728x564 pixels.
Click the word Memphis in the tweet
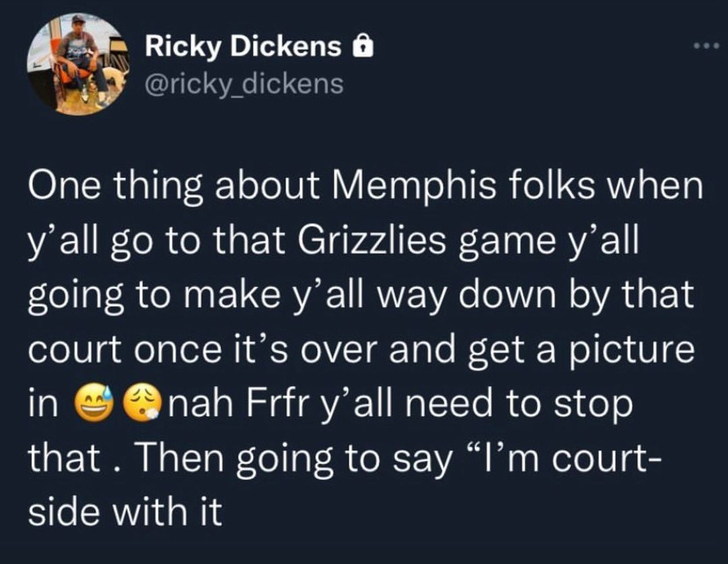coord(413,185)
